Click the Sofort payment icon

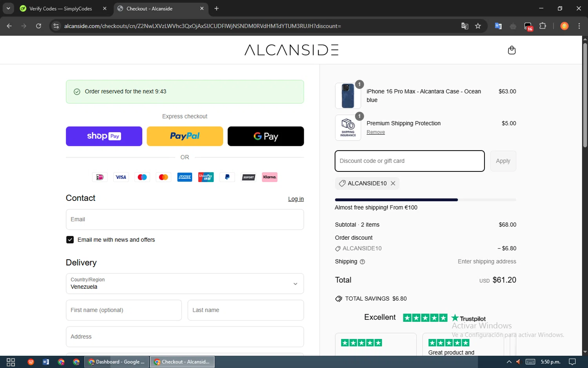pos(249,177)
